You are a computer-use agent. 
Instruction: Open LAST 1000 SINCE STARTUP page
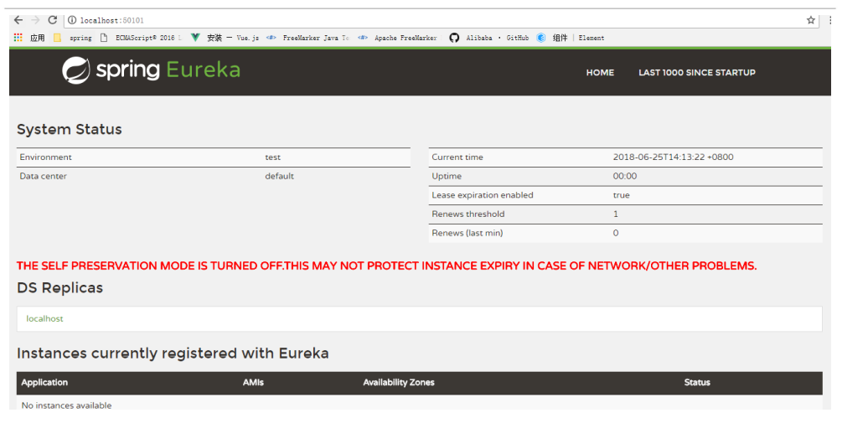(x=697, y=73)
